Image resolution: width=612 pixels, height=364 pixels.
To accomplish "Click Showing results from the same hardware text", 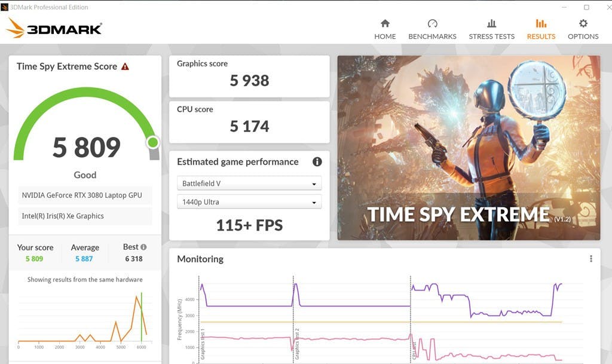I will pyautogui.click(x=85, y=280).
